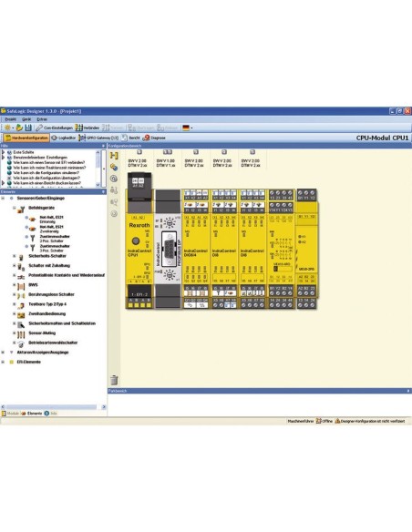Open help 'Wie kann ich einen Sensor mit EFI verbinden?'
The image size is (412, 532).
point(49,162)
